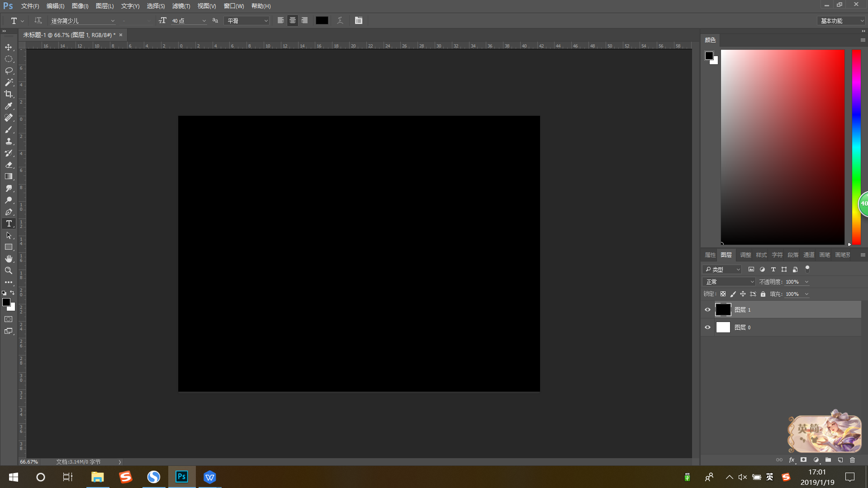
Task: Select the Magic Wand tool
Action: pyautogui.click(x=9, y=82)
